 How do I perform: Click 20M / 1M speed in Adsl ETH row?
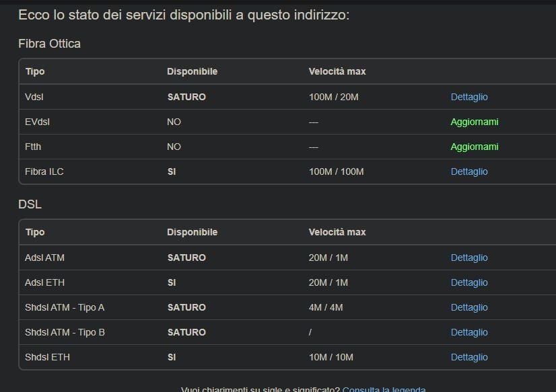click(328, 282)
